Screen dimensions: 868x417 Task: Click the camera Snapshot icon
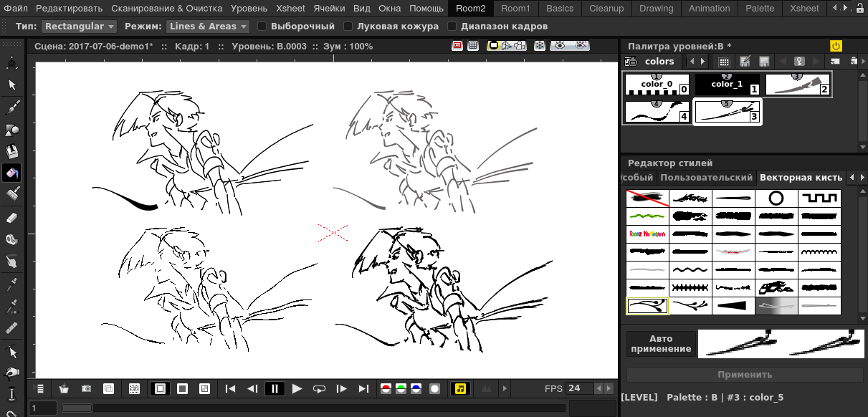[x=87, y=388]
